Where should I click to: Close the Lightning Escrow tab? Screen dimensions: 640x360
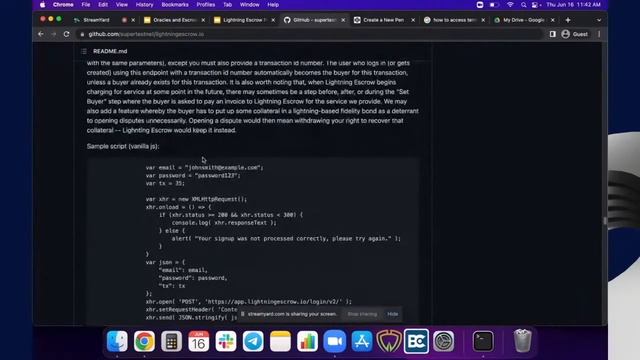point(273,20)
